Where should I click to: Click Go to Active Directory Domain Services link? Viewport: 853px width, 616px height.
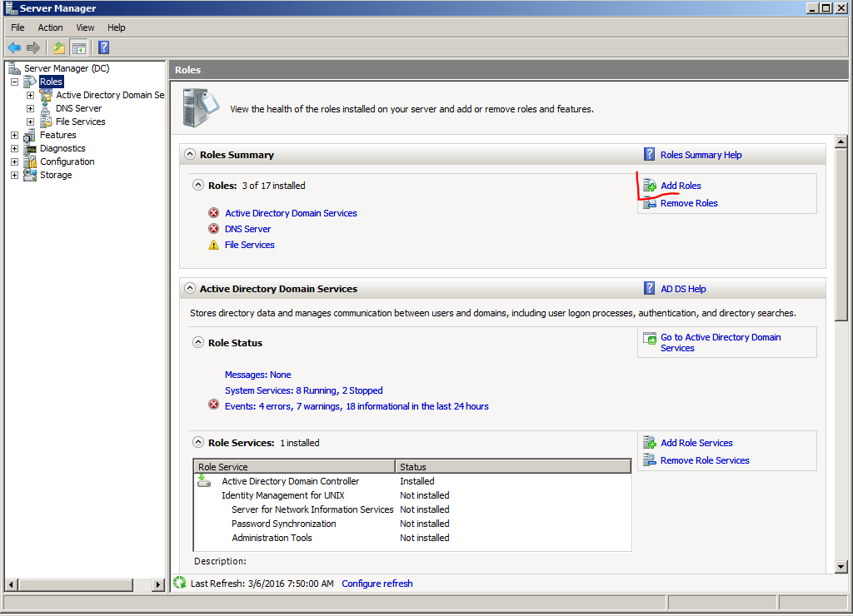pyautogui.click(x=721, y=342)
